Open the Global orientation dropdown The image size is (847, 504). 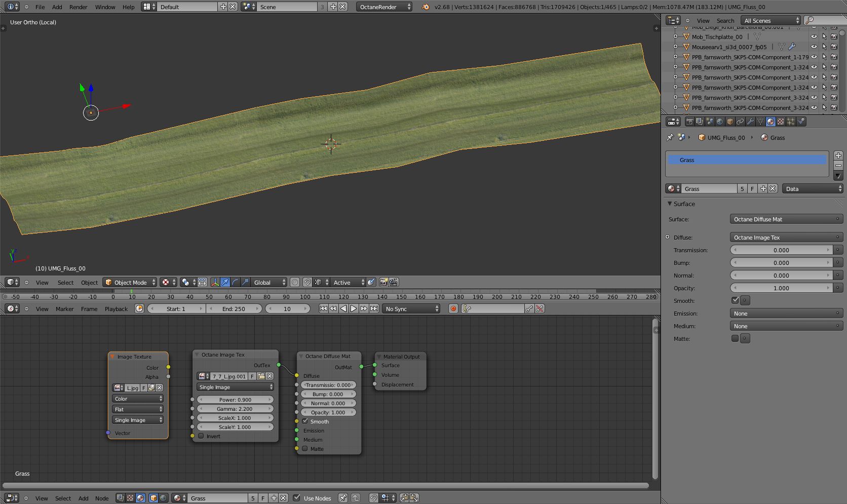tap(269, 282)
